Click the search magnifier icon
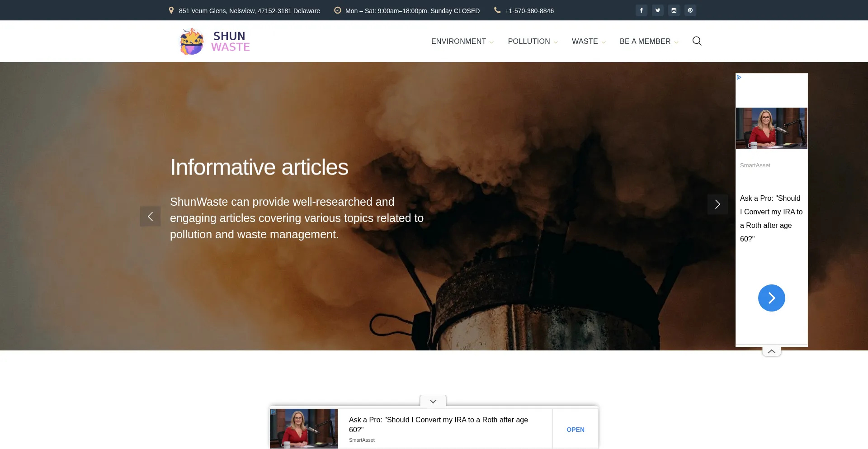The image size is (868, 449). tap(697, 41)
